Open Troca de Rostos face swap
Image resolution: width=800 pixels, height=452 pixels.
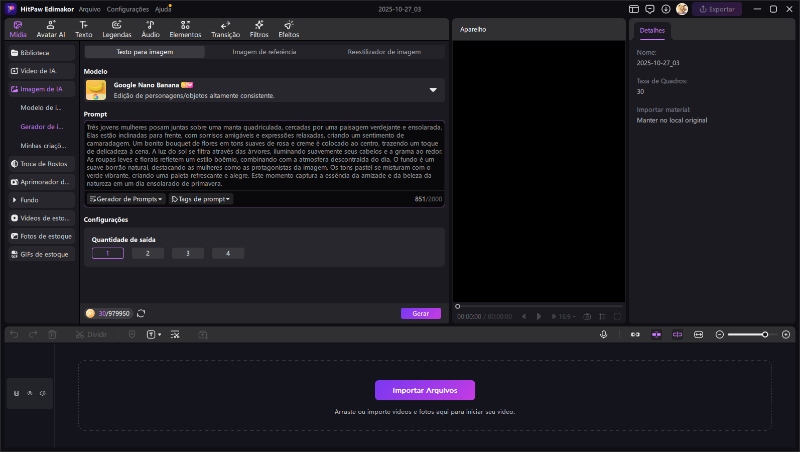40,163
